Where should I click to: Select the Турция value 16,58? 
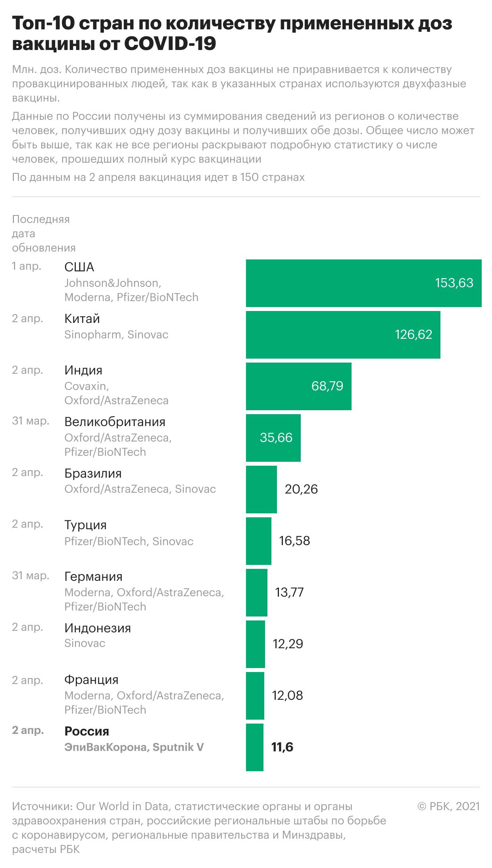click(x=295, y=541)
